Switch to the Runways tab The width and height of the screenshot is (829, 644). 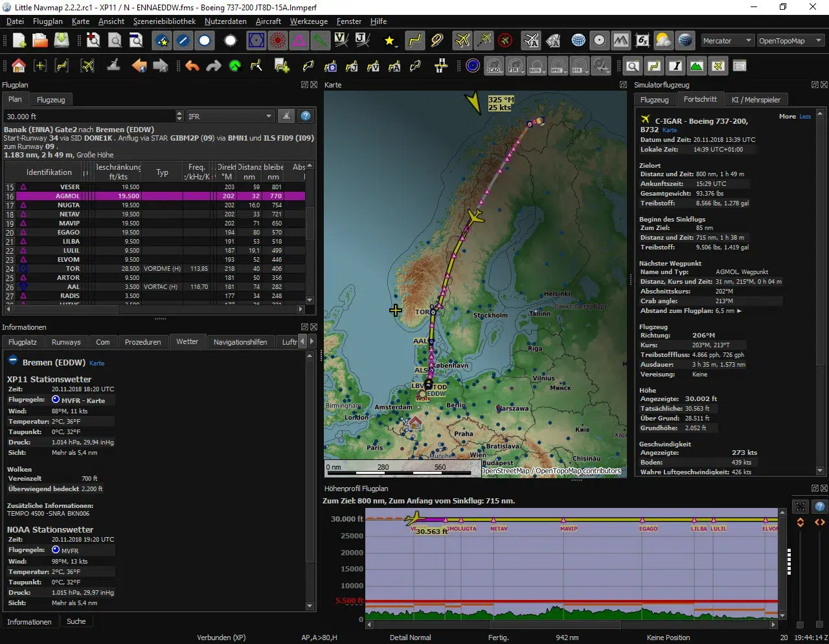(66, 342)
